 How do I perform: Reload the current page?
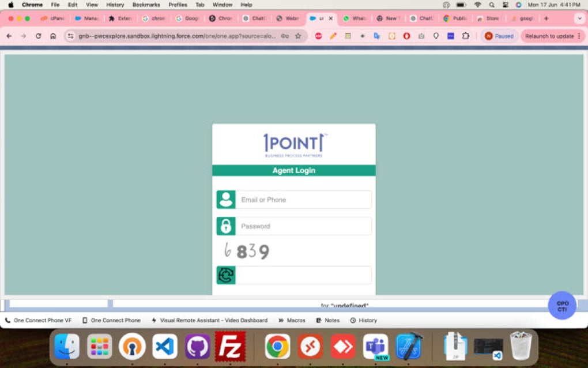pos(38,36)
